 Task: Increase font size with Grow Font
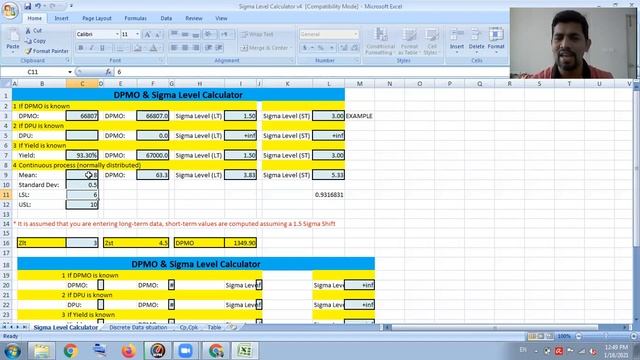(147, 35)
